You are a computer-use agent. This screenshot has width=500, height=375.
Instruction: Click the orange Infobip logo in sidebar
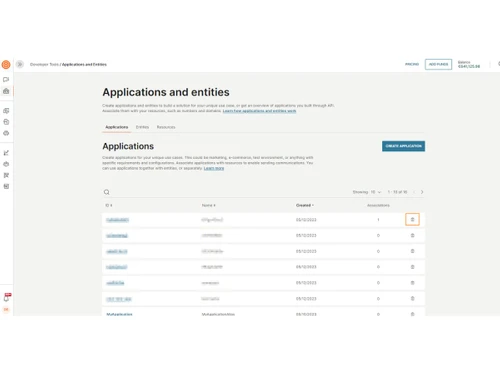tap(6, 64)
